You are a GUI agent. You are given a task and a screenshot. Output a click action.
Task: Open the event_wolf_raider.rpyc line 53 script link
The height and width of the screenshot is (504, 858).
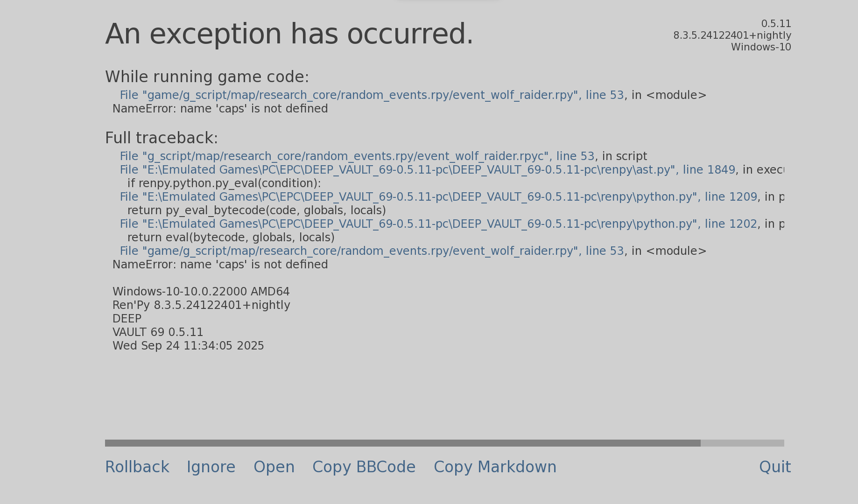click(x=357, y=156)
